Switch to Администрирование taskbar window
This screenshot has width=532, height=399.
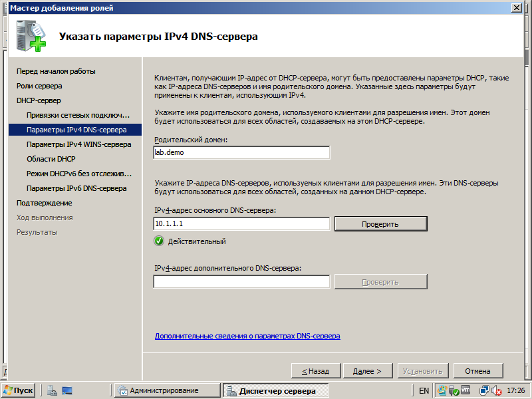167,391
